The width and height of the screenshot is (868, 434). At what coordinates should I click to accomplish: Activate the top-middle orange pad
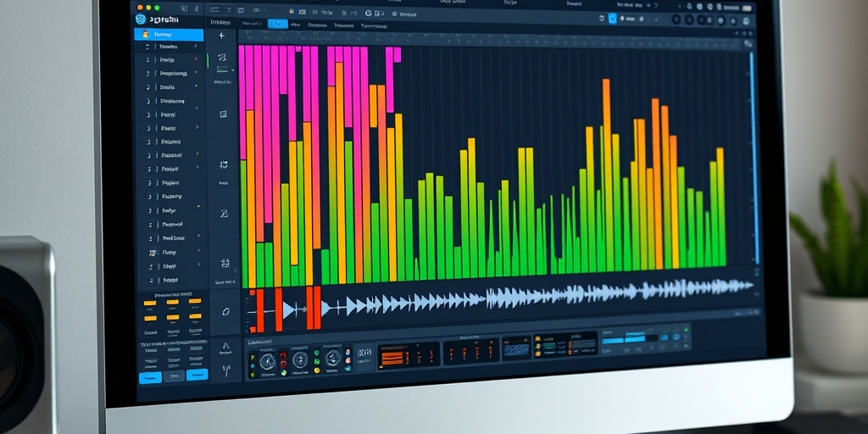pos(173,303)
